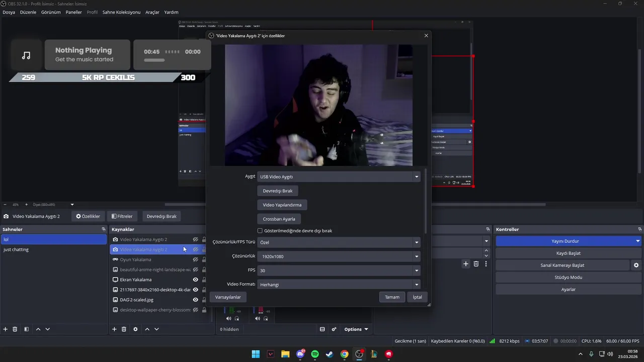Open the advanced audio properties gears icon

coord(334,329)
